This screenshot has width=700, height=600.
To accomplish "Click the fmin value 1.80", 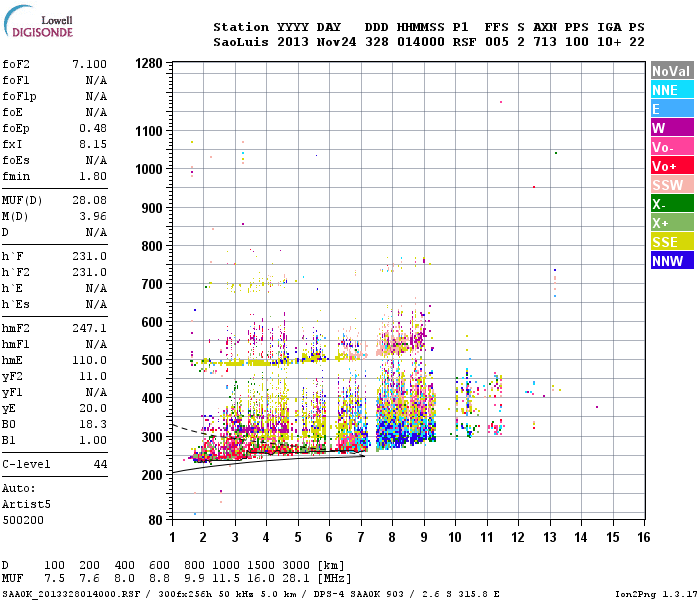I will (x=93, y=176).
